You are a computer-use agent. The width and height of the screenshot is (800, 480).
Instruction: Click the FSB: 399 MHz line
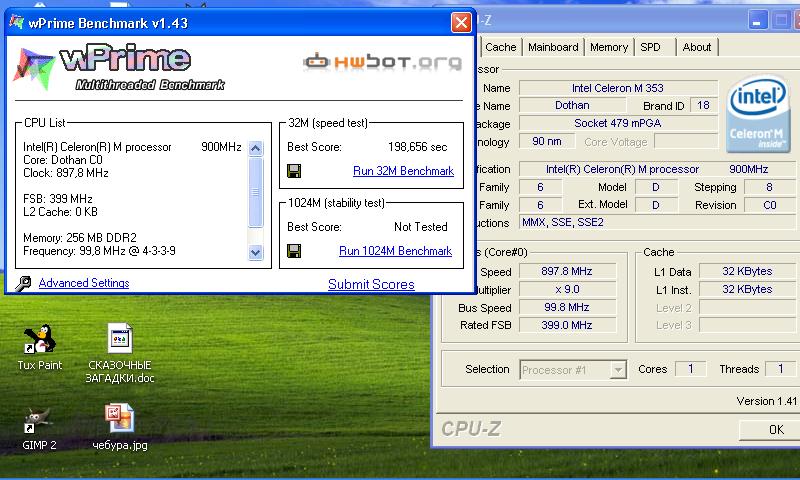coord(58,199)
